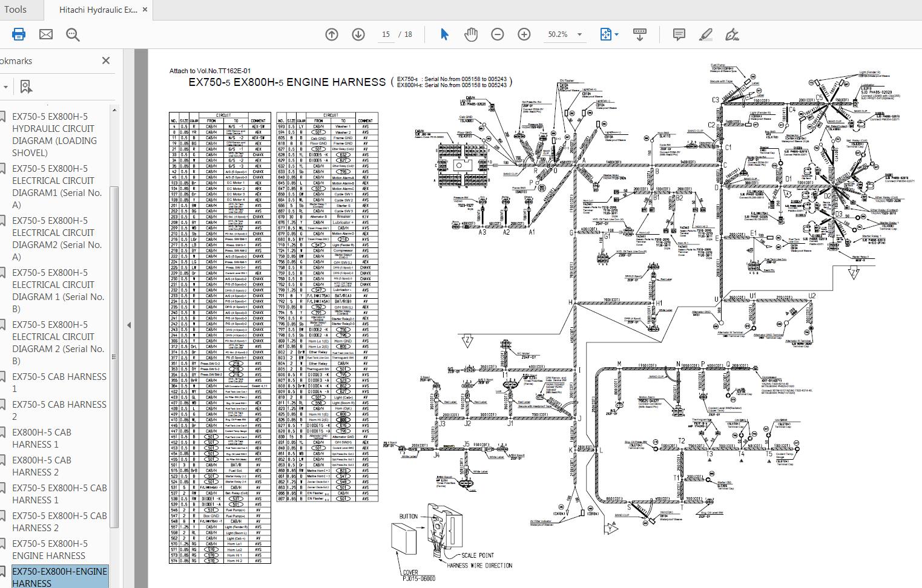Screen dimensions: 922x588
Task: Open the find text magnifier tool
Action: click(73, 34)
